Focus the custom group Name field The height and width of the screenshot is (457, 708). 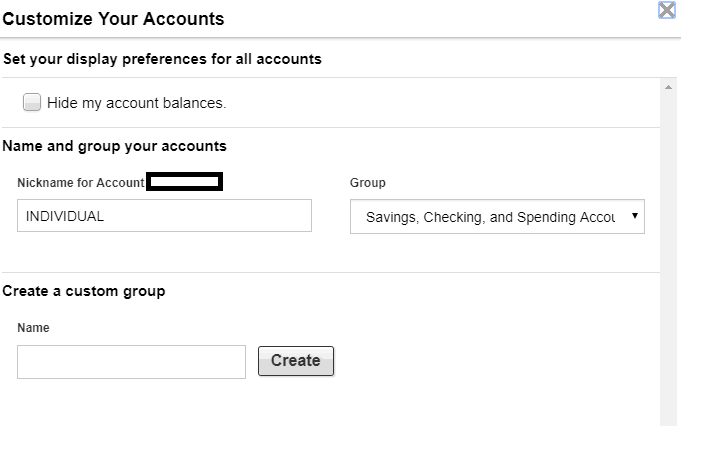pos(131,362)
